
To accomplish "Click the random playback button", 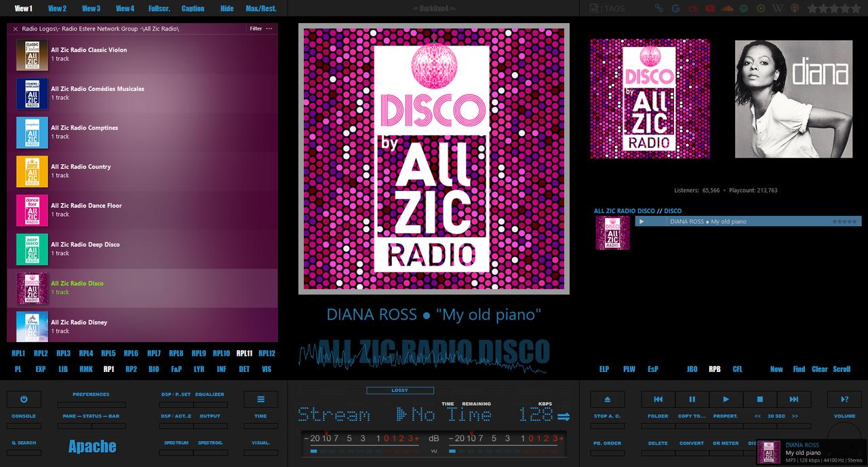I will (x=844, y=399).
